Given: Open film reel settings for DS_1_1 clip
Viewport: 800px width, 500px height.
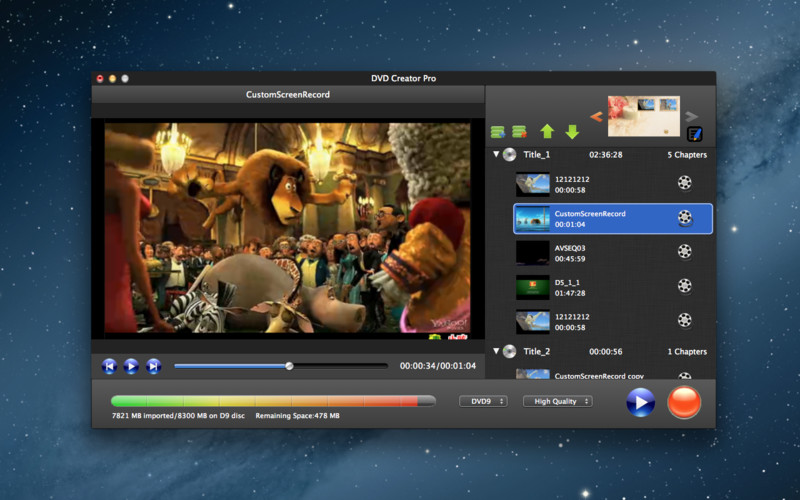Looking at the screenshot, I should pyautogui.click(x=684, y=286).
